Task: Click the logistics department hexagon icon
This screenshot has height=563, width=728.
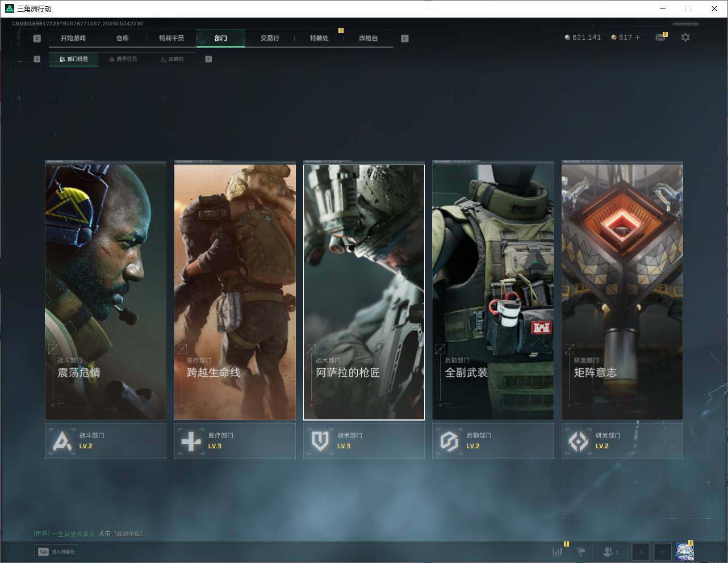Action: [449, 441]
